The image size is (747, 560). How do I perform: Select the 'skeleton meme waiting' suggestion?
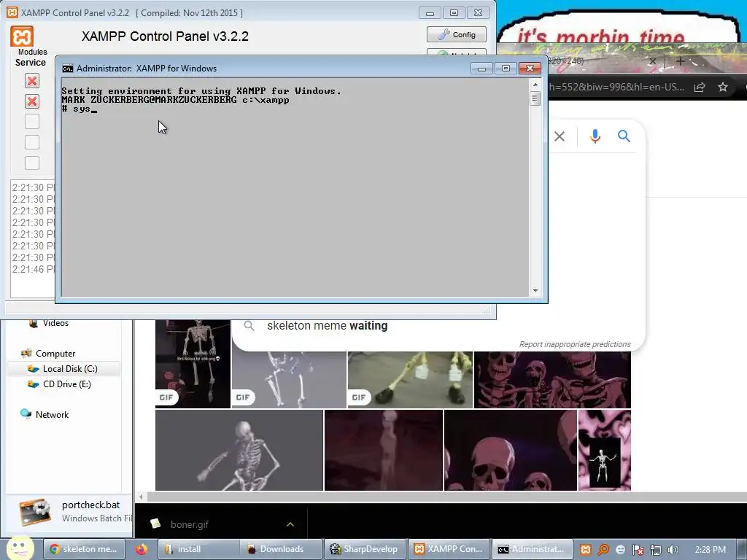[x=327, y=326]
